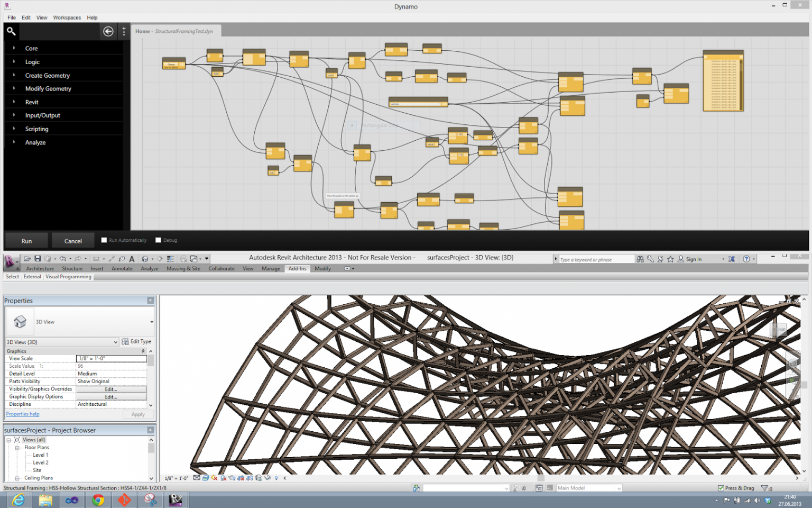Click the Visual Programming panel label
Screen dimensions: 812x508
[68, 276]
